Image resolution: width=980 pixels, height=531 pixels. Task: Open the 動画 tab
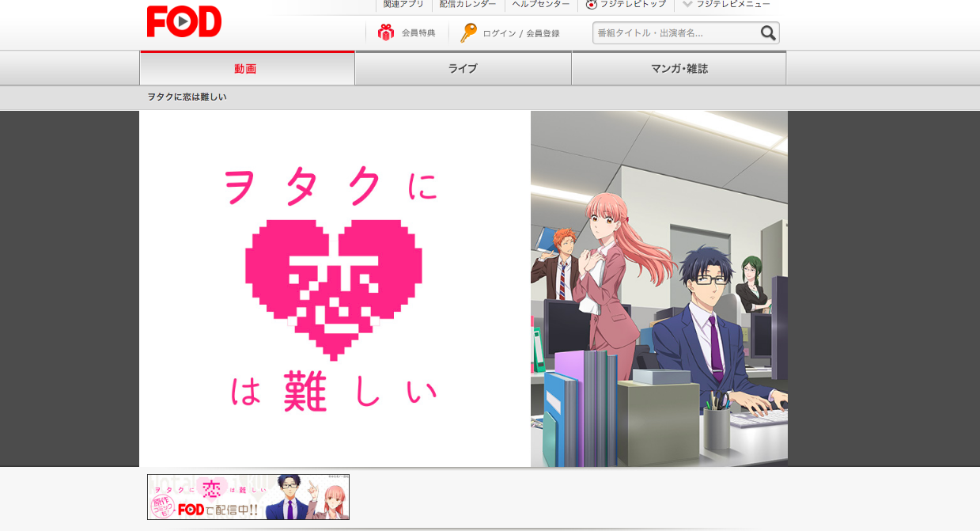(x=247, y=68)
